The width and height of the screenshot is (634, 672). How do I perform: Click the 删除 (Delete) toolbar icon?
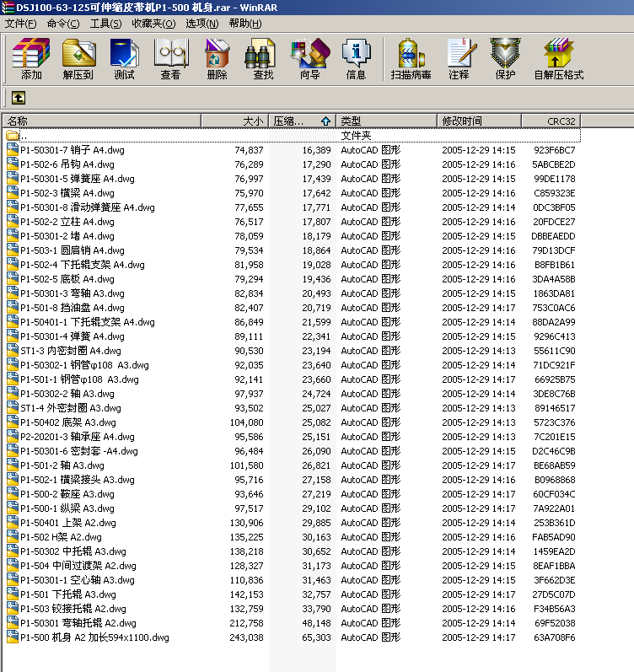click(x=217, y=58)
